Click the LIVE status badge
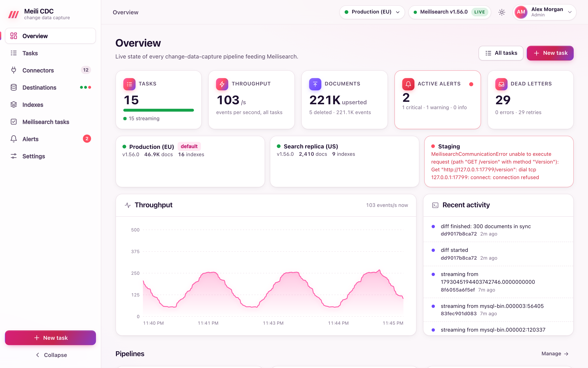 (x=479, y=12)
